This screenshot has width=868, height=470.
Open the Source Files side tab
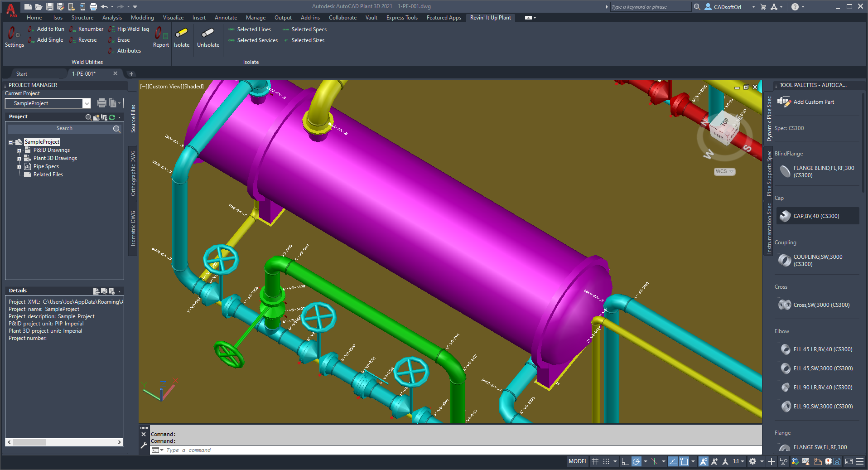(x=133, y=119)
